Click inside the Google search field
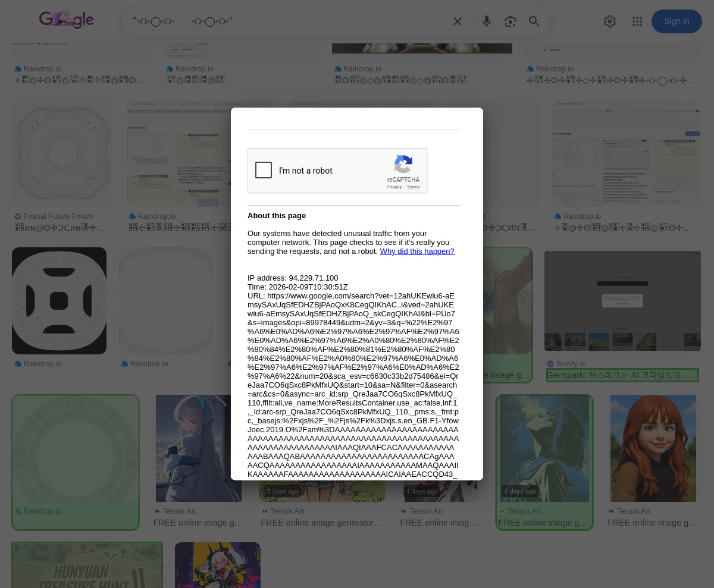Viewport: 714px width, 588px height. [286, 22]
